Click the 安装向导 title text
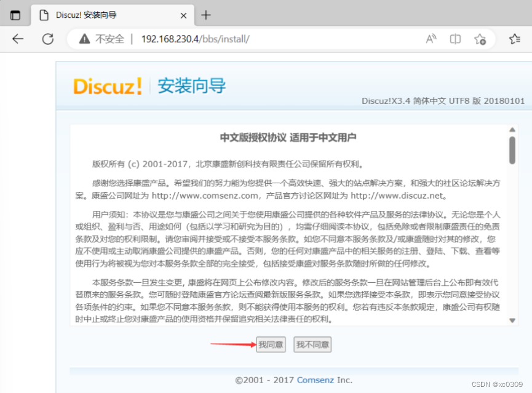The height and width of the screenshot is (393, 532). (x=192, y=85)
